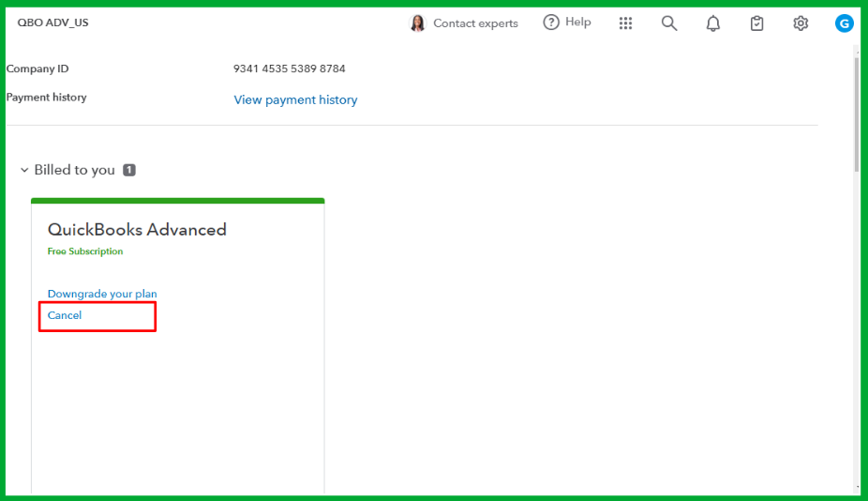Click the Billed to you count badge
This screenshot has width=868, height=501.
129,170
